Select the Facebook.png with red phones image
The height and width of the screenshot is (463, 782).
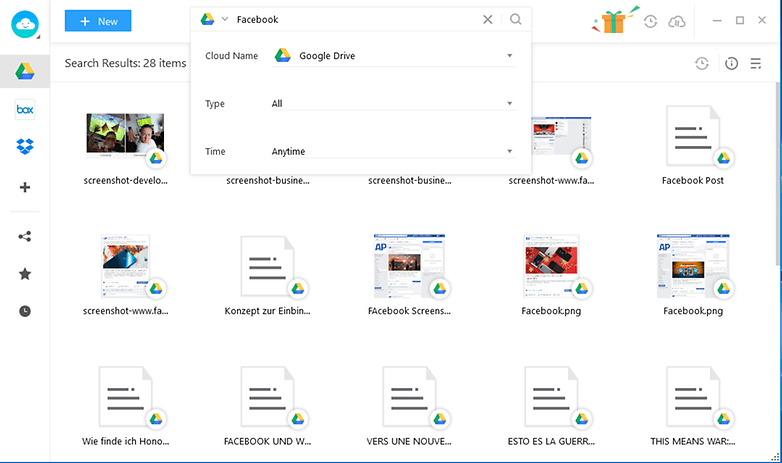551,265
